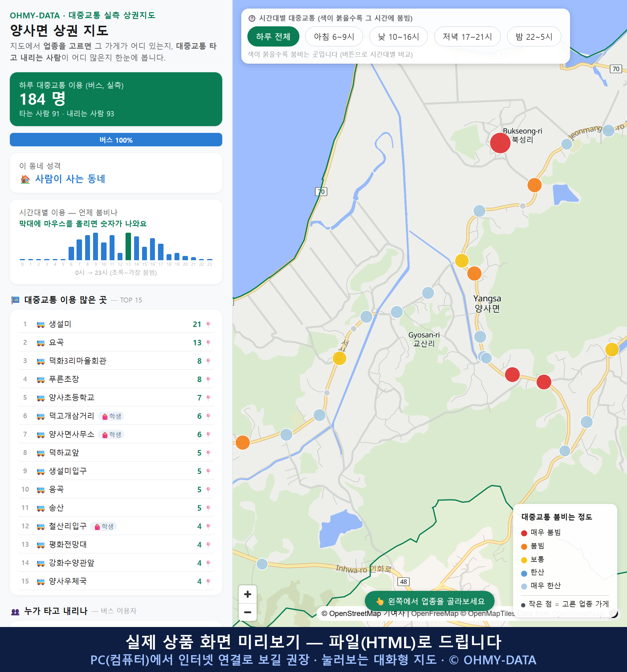
Task: Click the 사람이 사는 동네 neighborhood label
Action: [70, 179]
